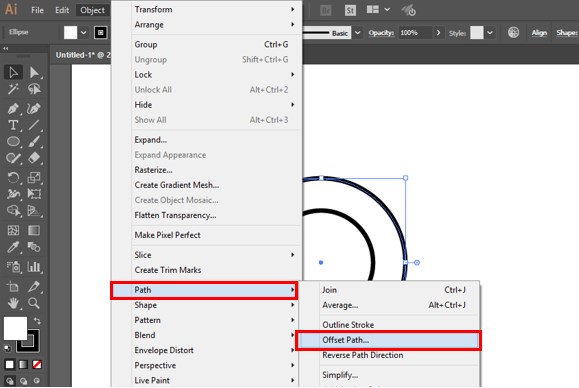Select the Free Transform tool

coord(34,194)
